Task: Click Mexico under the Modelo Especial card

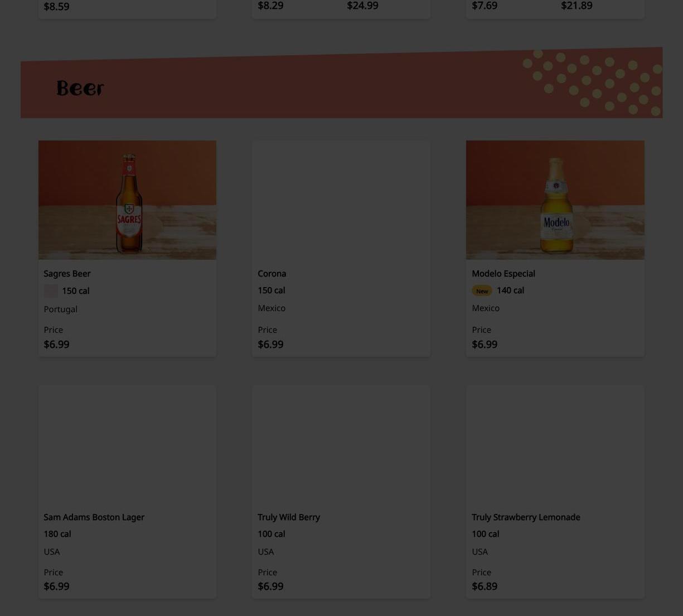Action: click(486, 308)
